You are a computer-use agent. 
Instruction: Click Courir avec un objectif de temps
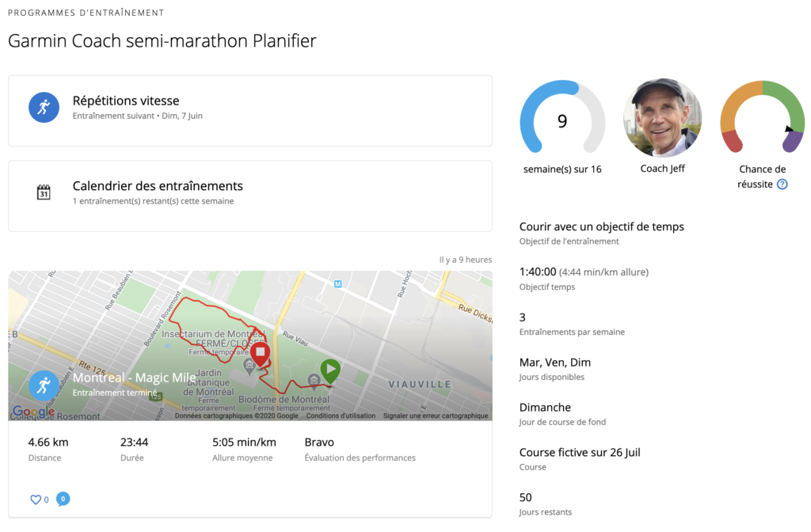pos(602,226)
